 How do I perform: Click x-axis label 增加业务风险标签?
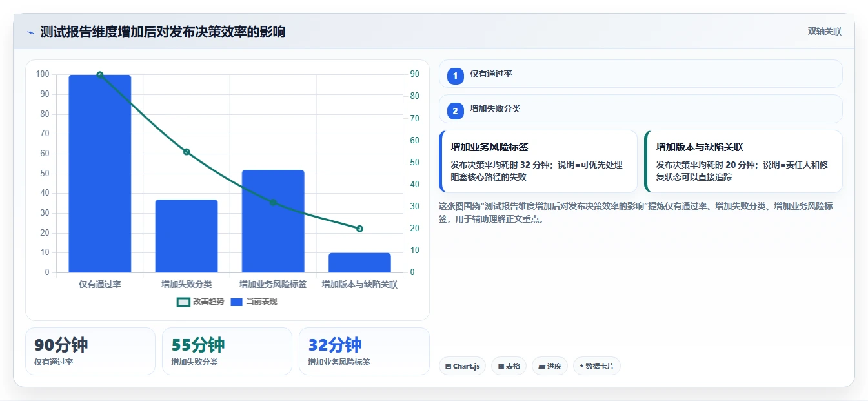(273, 284)
